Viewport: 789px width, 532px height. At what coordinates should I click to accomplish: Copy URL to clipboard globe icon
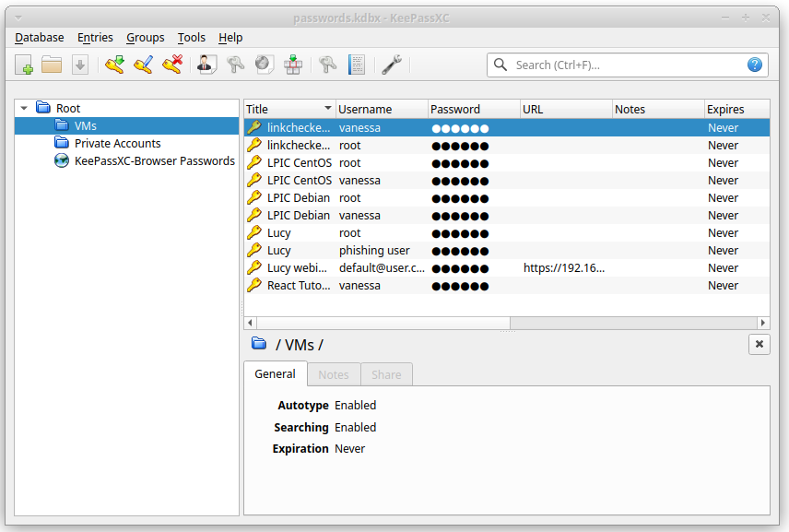tap(265, 65)
